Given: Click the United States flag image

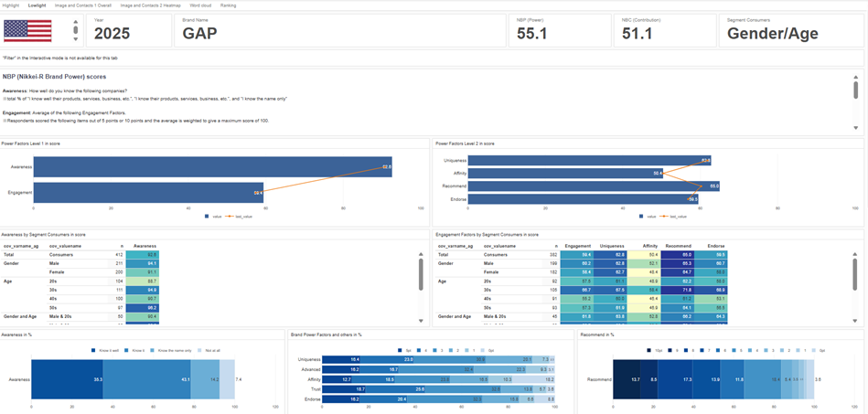Looking at the screenshot, I should (x=27, y=30).
